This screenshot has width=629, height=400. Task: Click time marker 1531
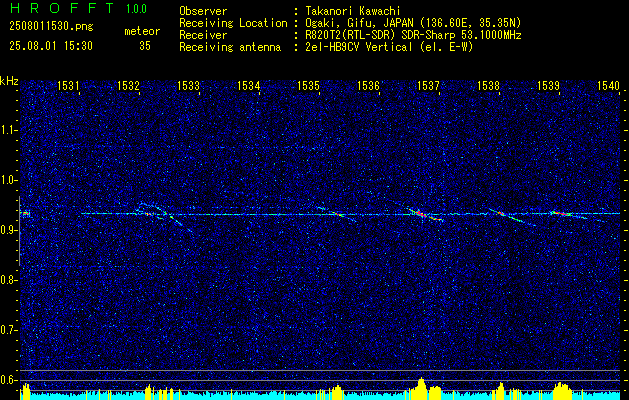point(68,85)
